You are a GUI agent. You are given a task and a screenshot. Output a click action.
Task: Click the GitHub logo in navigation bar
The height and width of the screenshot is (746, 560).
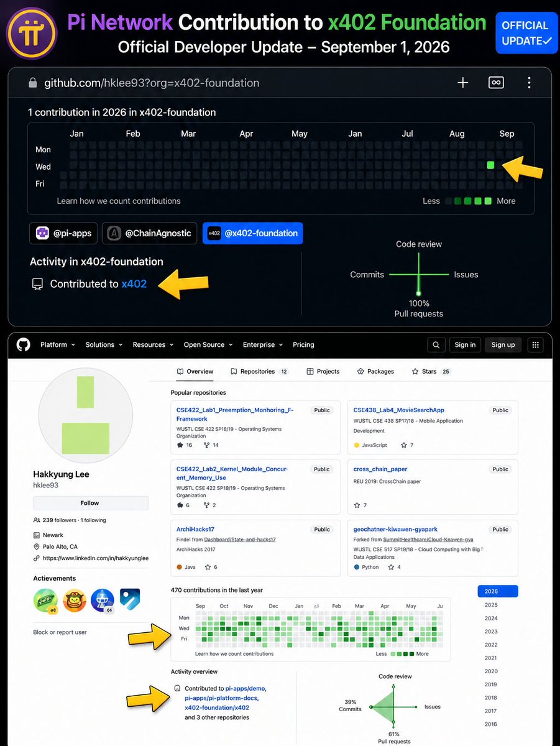coord(24,345)
